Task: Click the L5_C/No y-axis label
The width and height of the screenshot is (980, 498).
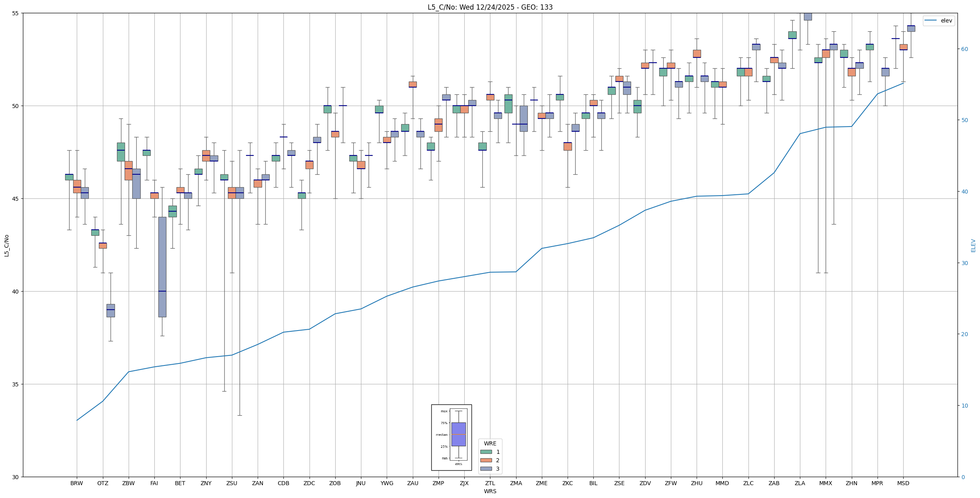Action: click(6, 245)
